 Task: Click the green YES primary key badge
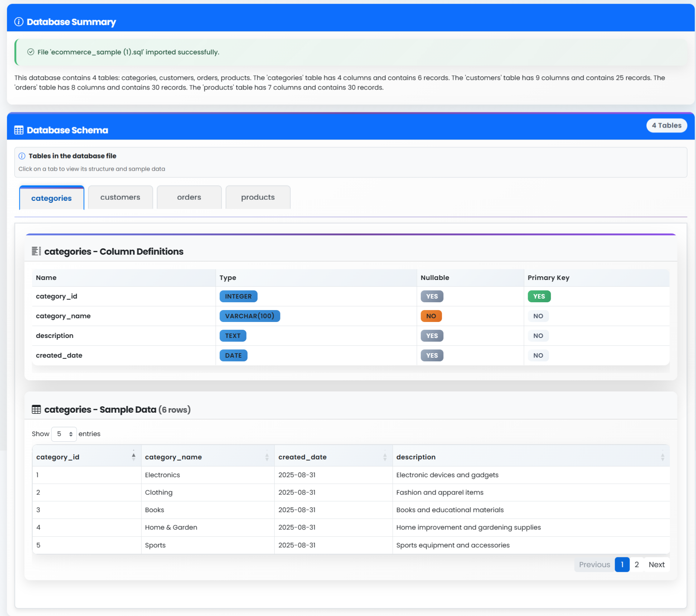click(539, 296)
